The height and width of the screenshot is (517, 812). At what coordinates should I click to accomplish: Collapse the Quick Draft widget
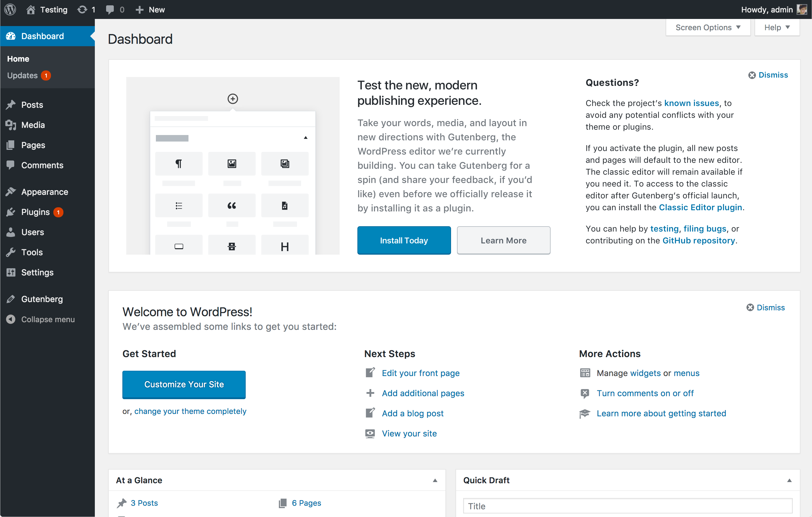(789, 480)
